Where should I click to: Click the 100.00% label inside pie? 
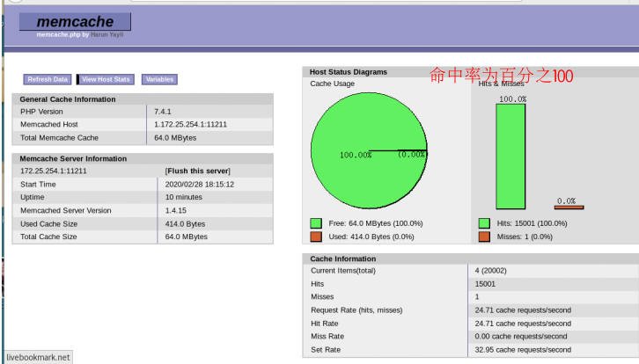[x=356, y=155]
